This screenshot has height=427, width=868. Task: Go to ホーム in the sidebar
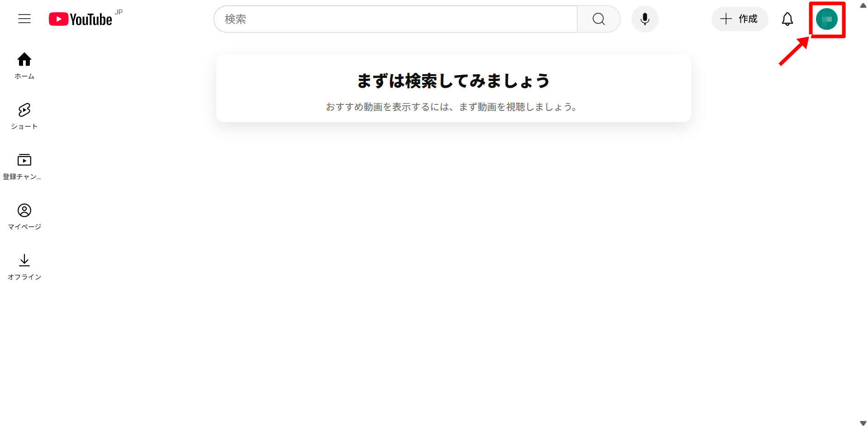point(24,66)
